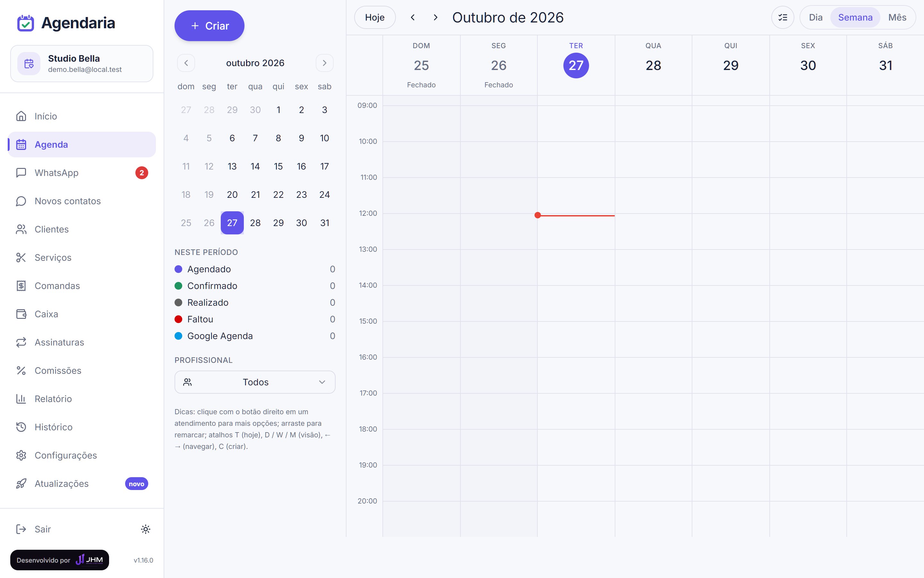The height and width of the screenshot is (578, 924).
Task: Open the Início home icon
Action: pos(21,116)
